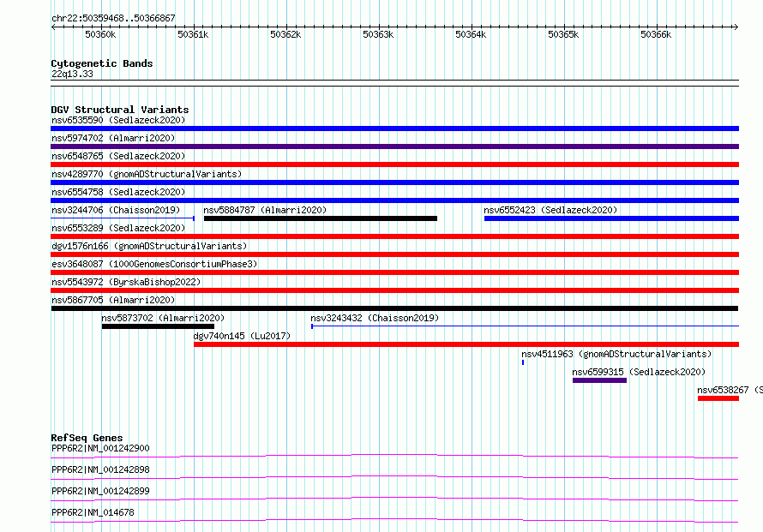The image size is (763, 532).
Task: Open nsv5884787 (Almarri2020) label
Action: click(265, 210)
